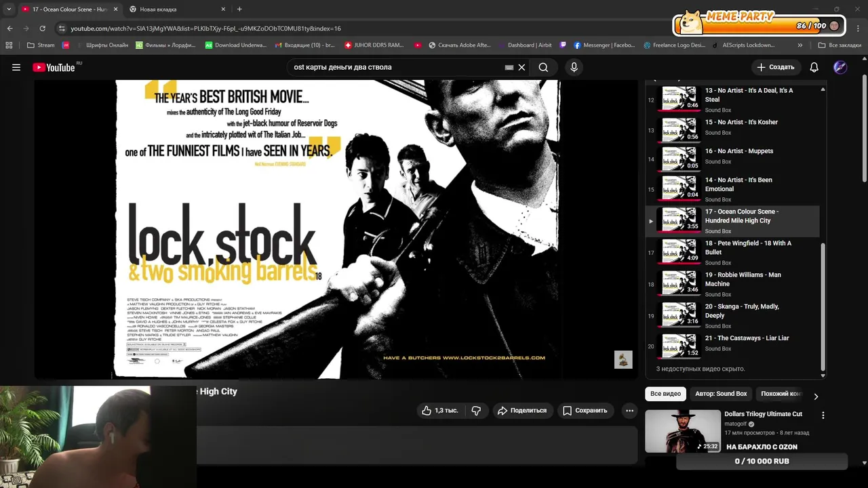Open the Dollars Trilogy Ultimate Cut title
Image resolution: width=868 pixels, height=488 pixels.
(763, 414)
